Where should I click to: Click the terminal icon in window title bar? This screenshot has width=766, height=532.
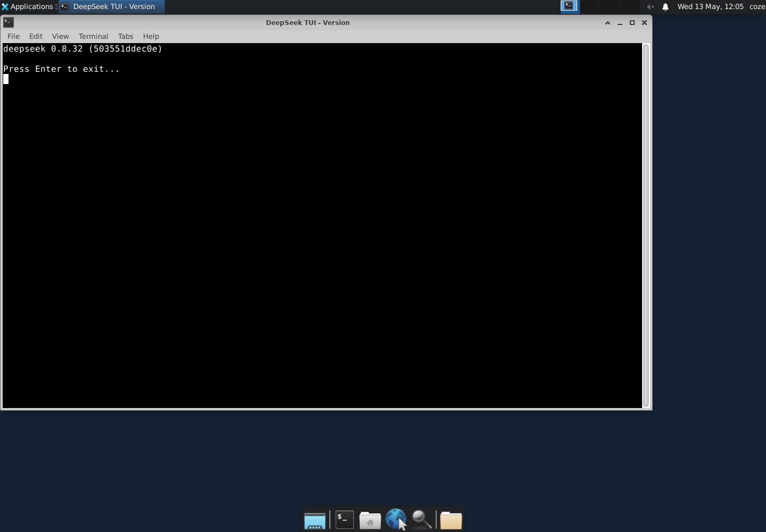coord(9,22)
